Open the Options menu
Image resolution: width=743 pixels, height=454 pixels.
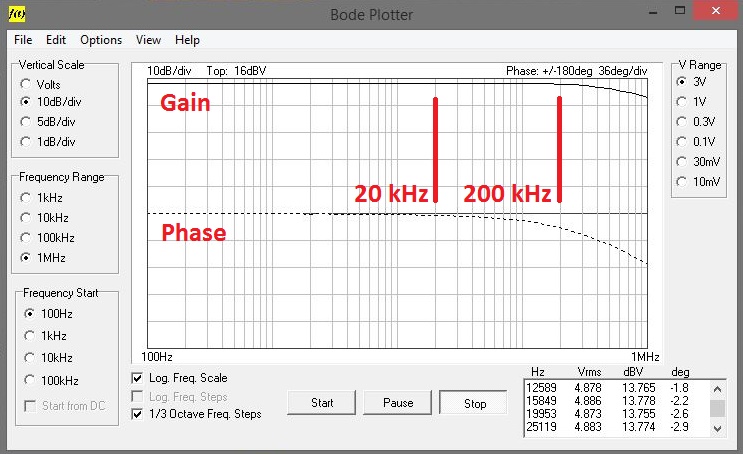(x=101, y=40)
